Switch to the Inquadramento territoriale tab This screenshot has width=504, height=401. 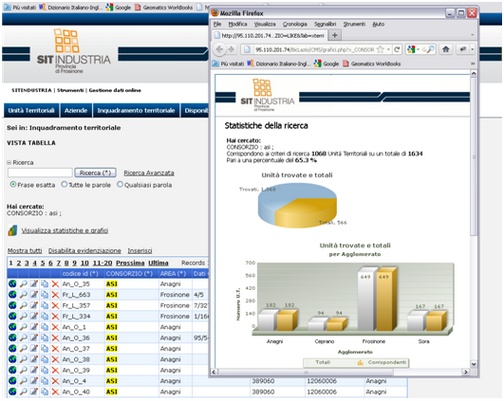(136, 110)
